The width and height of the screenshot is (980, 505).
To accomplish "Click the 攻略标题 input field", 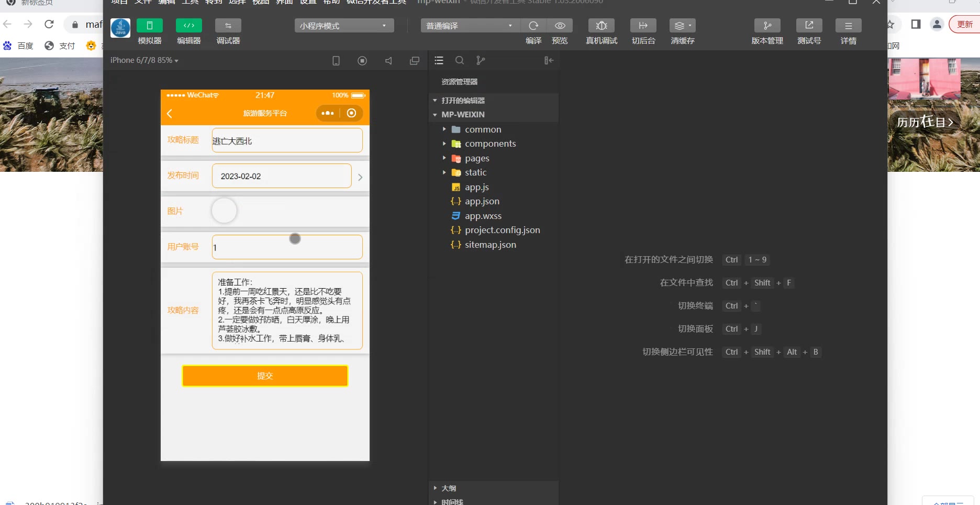I will 287,140.
